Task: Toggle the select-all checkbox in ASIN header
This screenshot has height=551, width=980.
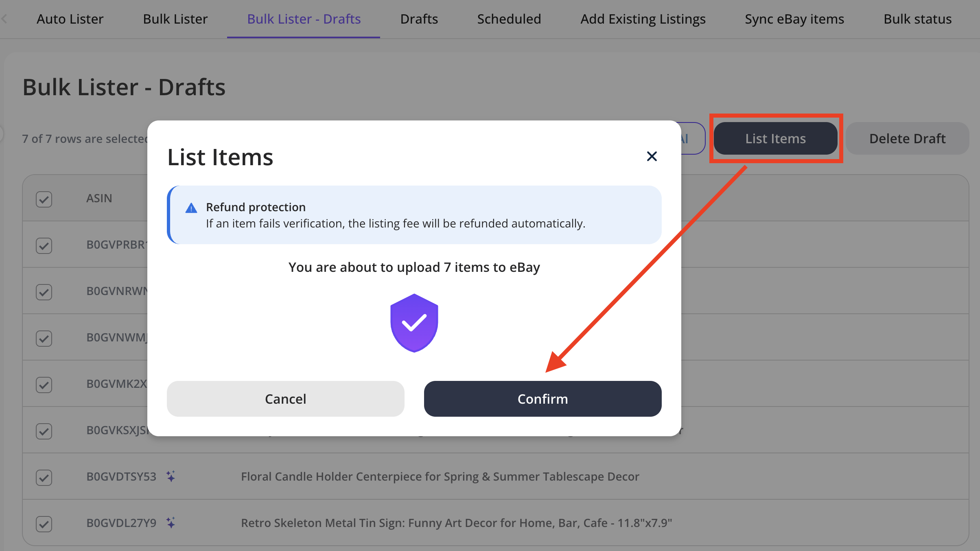Action: pos(44,199)
